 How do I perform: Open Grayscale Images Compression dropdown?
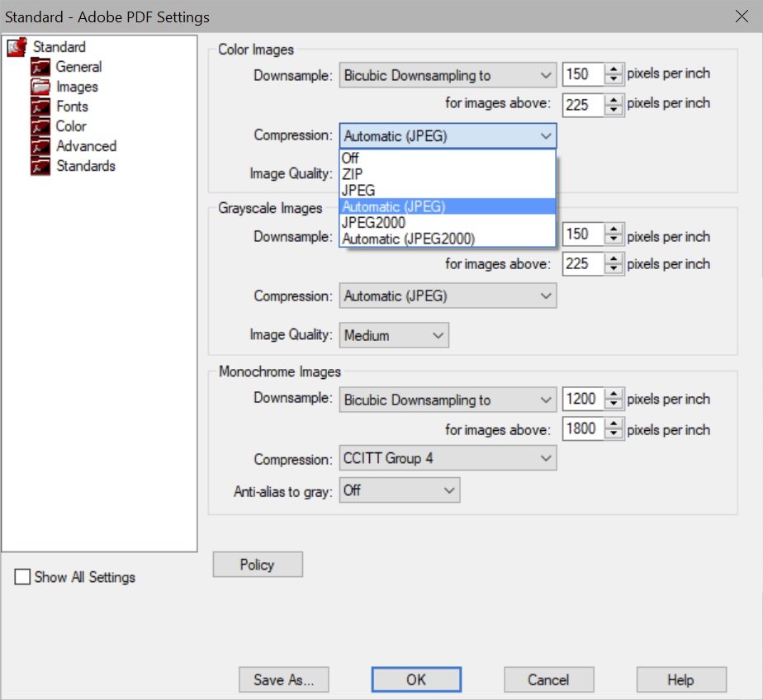tap(448, 296)
